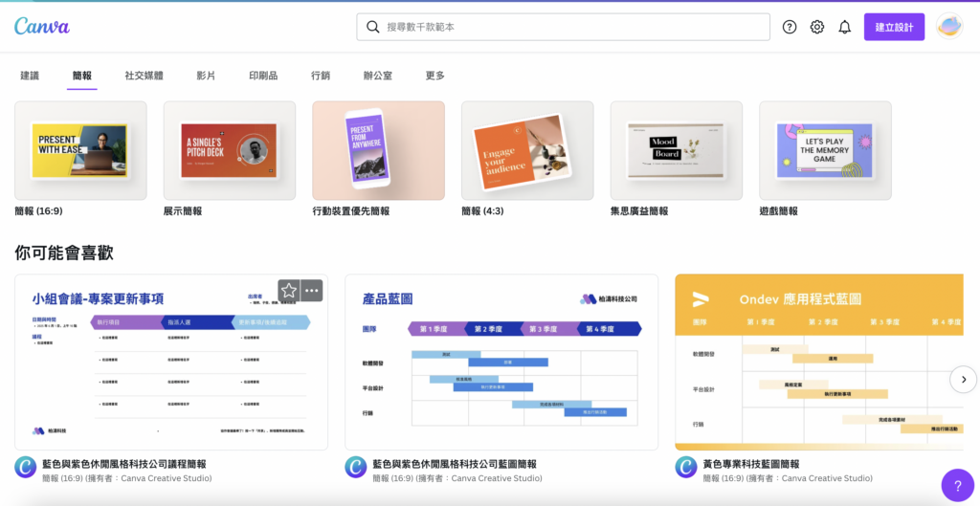Viewport: 980px width, 506px height.
Task: Select the 簡報 tab
Action: (x=82, y=76)
